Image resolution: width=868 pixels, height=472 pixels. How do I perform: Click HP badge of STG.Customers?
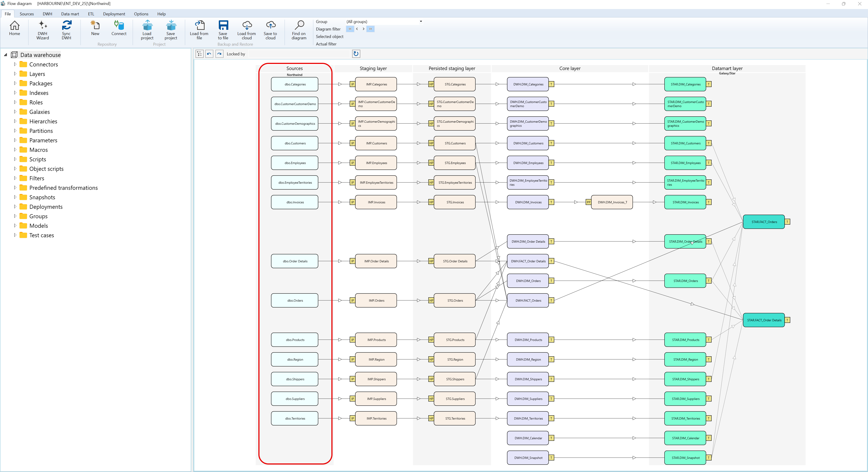point(431,143)
